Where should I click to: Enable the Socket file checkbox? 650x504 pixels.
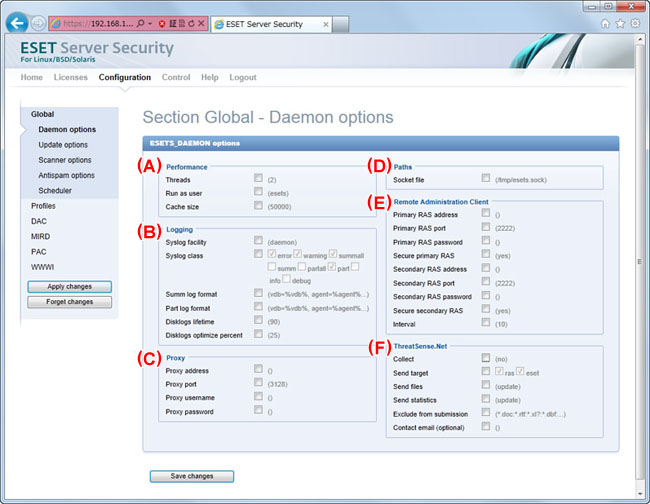point(486,178)
